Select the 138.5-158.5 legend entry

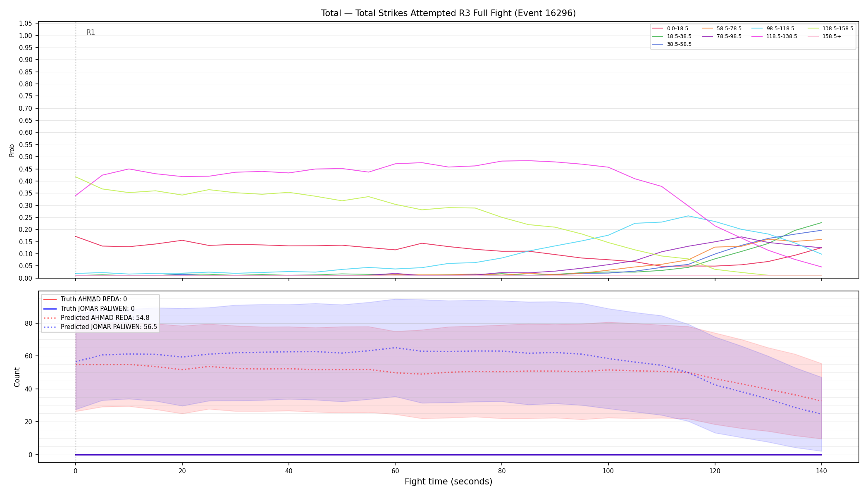coord(830,29)
